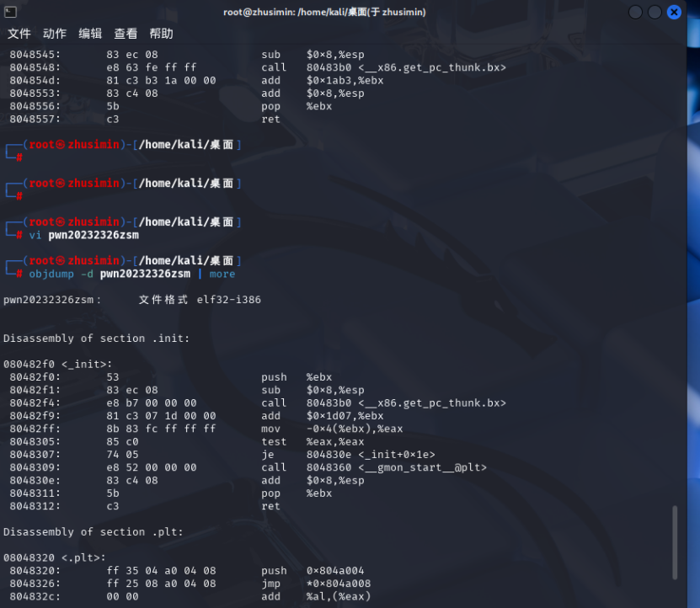
Task: Click address 804830e add instruction line
Action: pos(187,480)
